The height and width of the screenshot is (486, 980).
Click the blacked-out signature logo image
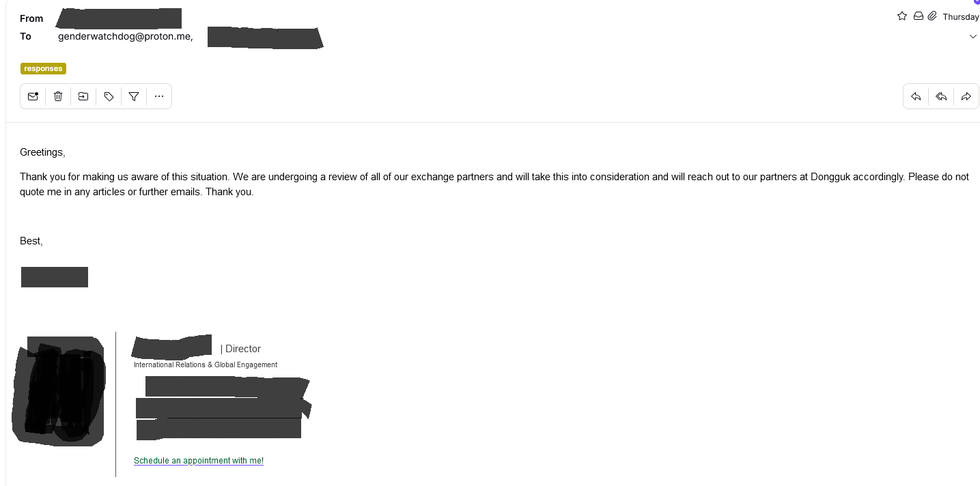[x=59, y=390]
